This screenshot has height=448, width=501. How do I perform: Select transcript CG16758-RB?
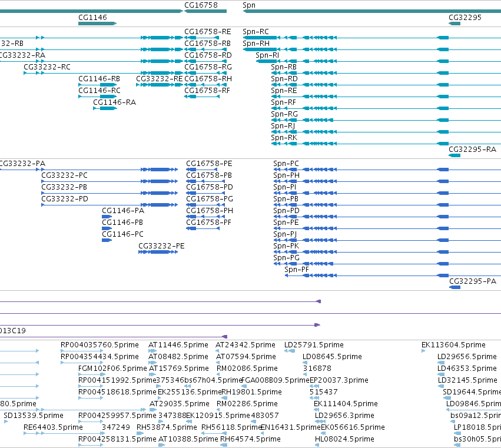point(208,44)
